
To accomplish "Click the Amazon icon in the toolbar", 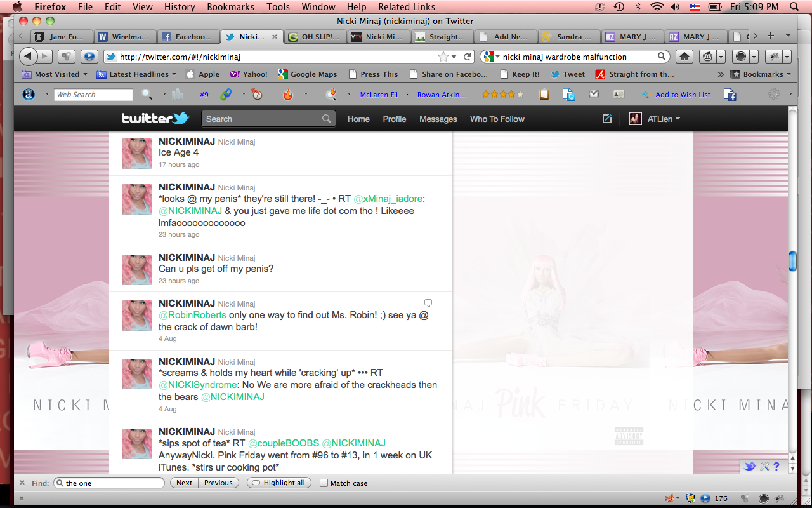I will click(29, 95).
